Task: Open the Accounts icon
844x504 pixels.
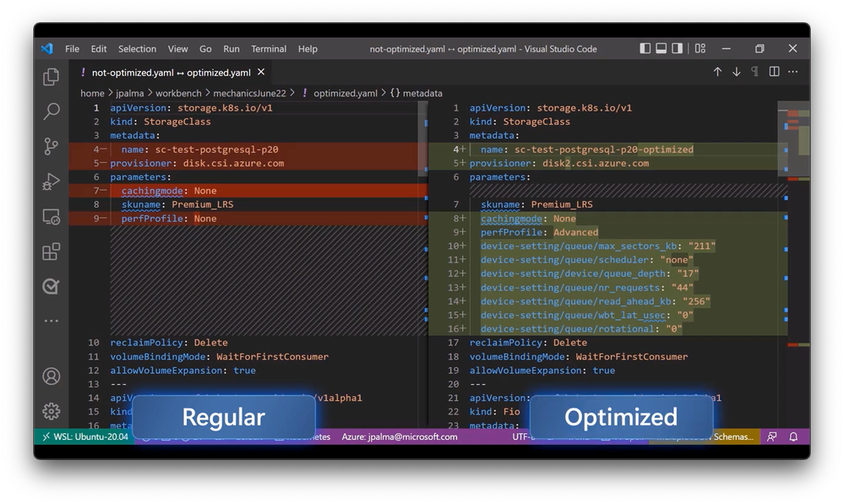Action: 52,376
